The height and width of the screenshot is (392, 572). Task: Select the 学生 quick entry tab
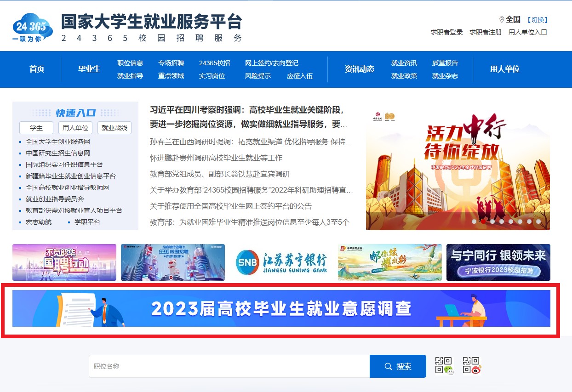36,128
